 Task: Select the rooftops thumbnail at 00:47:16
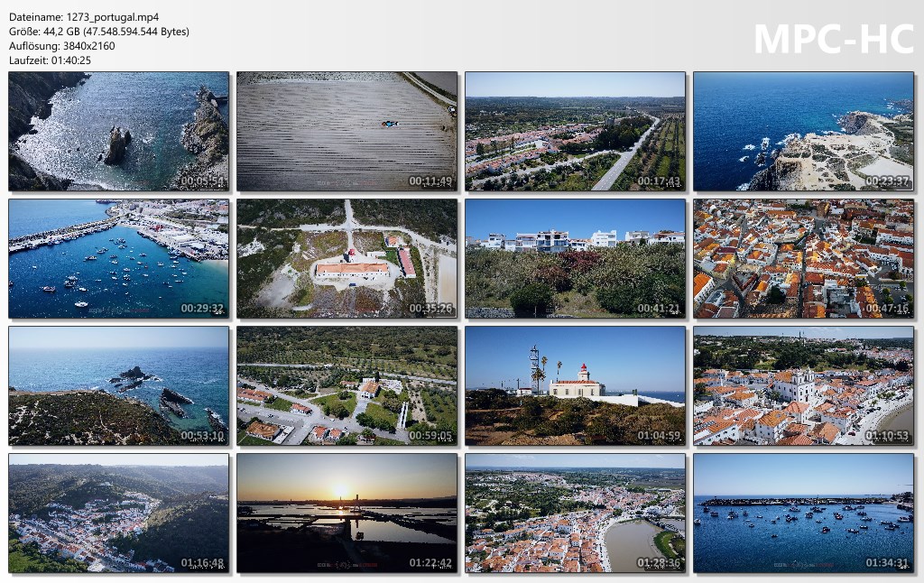click(x=803, y=259)
